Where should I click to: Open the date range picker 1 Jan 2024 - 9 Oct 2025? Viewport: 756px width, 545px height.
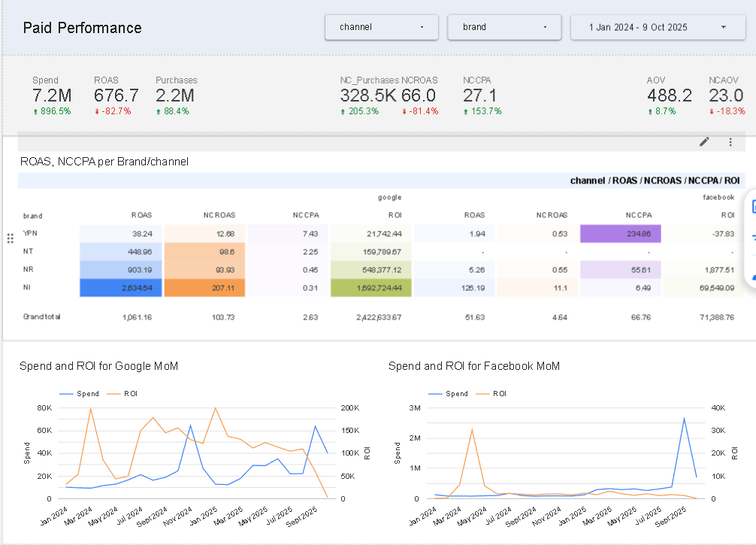point(658,27)
